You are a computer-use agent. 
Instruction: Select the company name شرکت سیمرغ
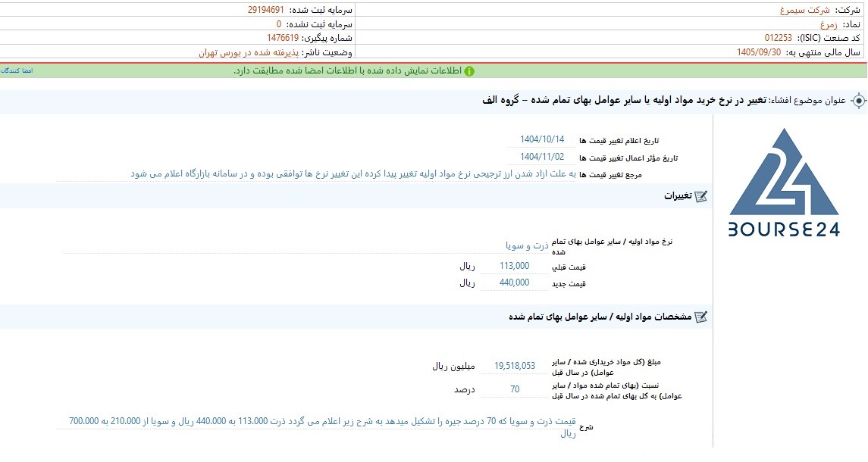click(805, 11)
